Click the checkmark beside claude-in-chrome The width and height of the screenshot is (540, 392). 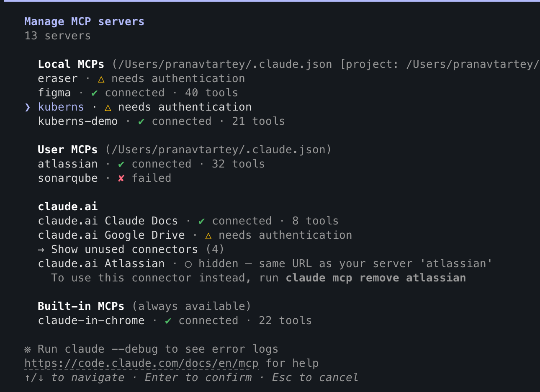pyautogui.click(x=168, y=321)
